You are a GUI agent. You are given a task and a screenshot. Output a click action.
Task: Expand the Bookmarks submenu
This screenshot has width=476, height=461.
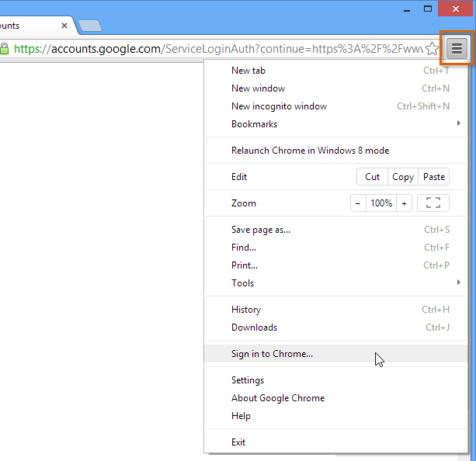pos(335,124)
